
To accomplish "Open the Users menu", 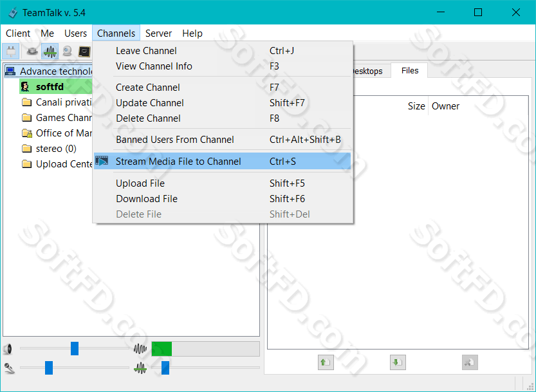I will click(x=75, y=33).
